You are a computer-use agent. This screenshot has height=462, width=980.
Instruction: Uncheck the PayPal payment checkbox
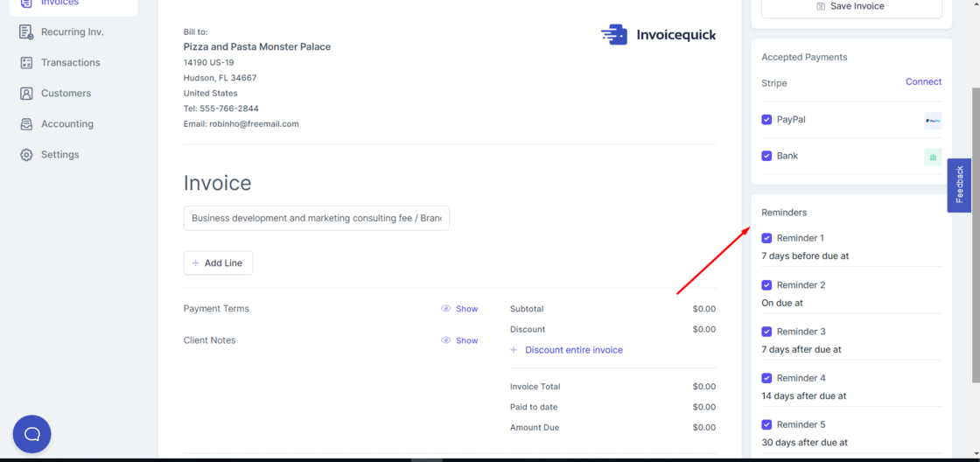click(x=766, y=120)
